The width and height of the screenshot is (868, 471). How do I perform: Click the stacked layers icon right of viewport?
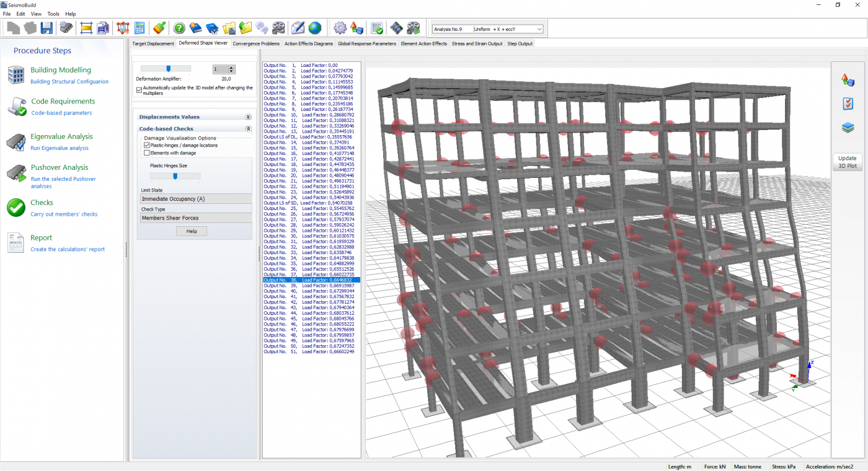[x=848, y=128]
